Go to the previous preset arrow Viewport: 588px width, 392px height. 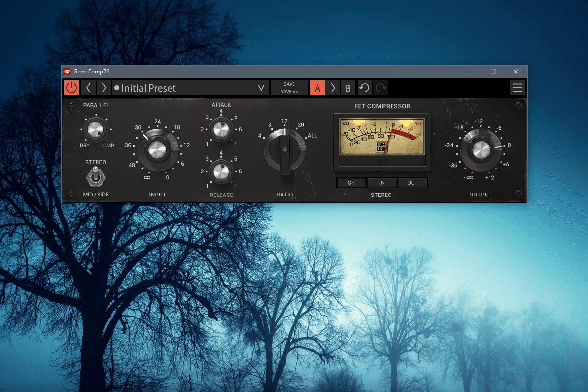point(89,88)
